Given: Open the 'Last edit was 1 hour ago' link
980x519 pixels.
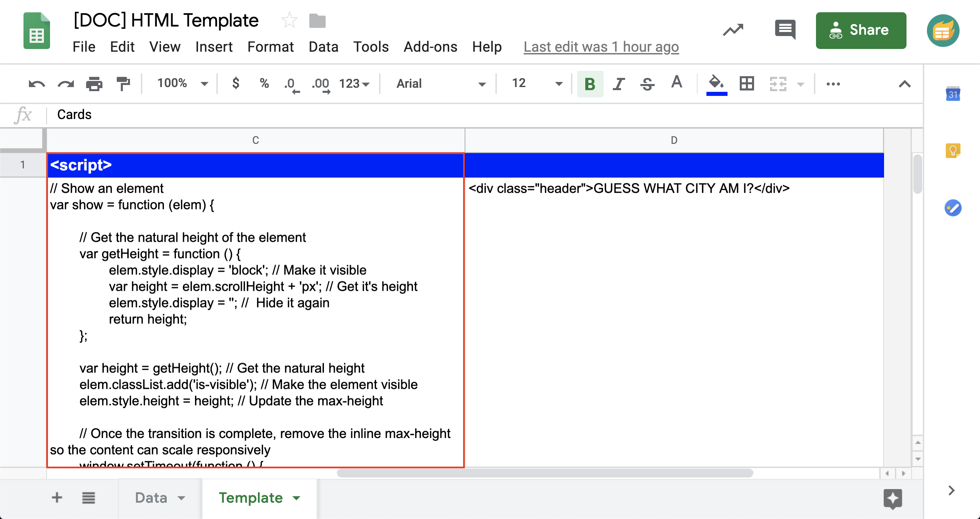Looking at the screenshot, I should (601, 47).
